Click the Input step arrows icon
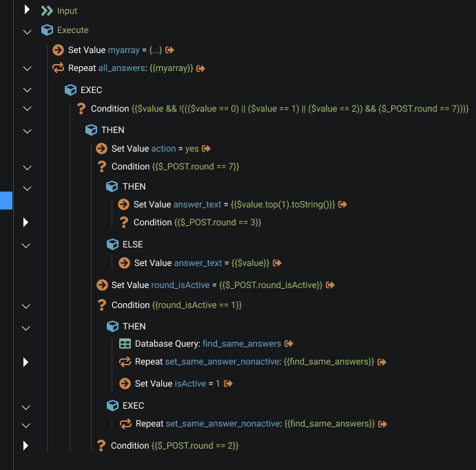 [x=47, y=10]
